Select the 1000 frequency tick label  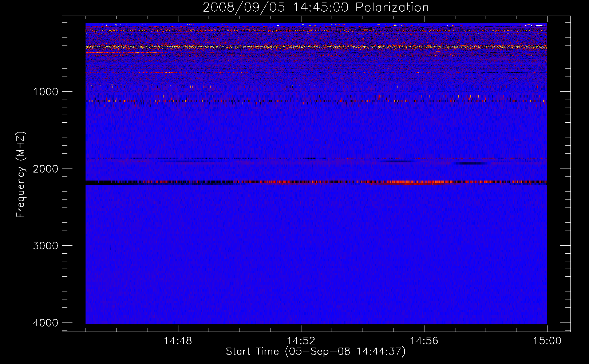46,92
